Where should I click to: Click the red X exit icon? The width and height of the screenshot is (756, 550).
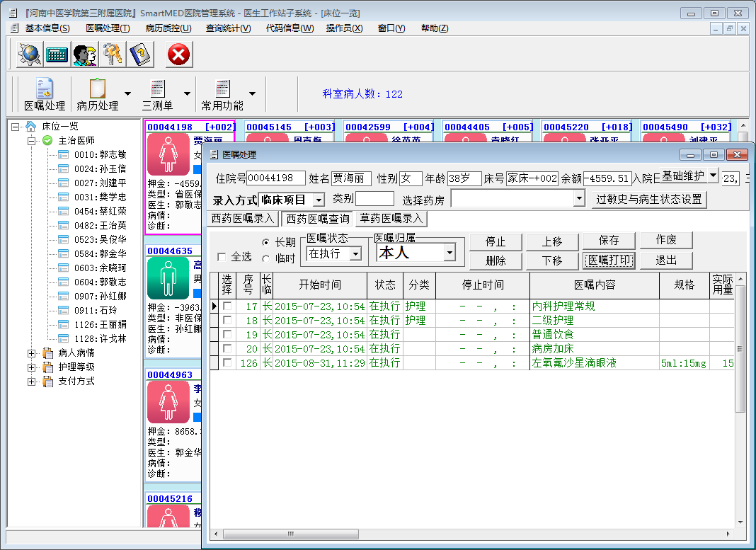(x=179, y=54)
